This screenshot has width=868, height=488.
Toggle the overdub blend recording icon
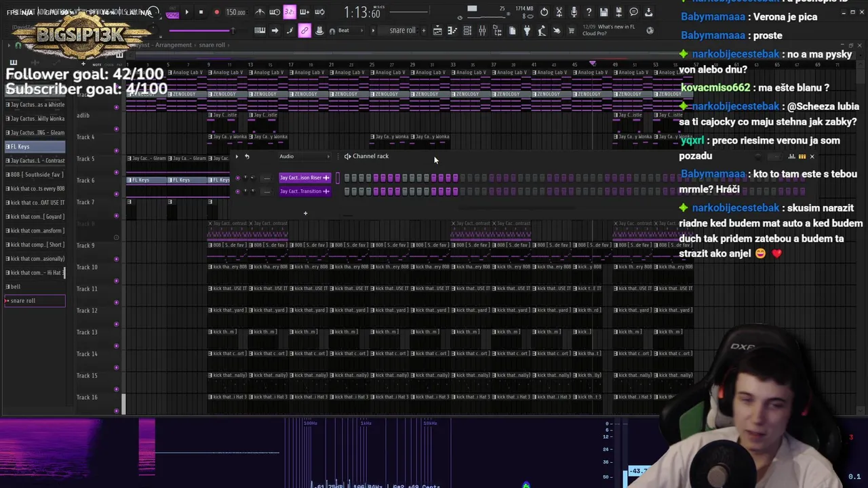coord(304,12)
